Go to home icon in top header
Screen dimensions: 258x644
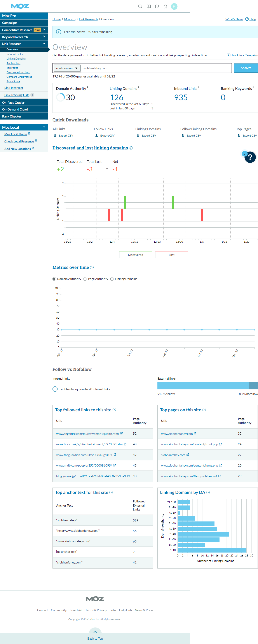pos(165,7)
